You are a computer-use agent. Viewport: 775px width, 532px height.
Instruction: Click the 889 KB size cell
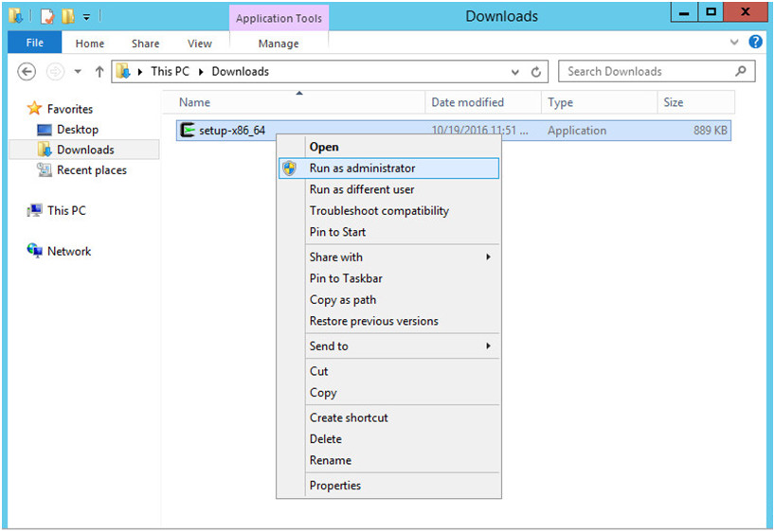(710, 131)
